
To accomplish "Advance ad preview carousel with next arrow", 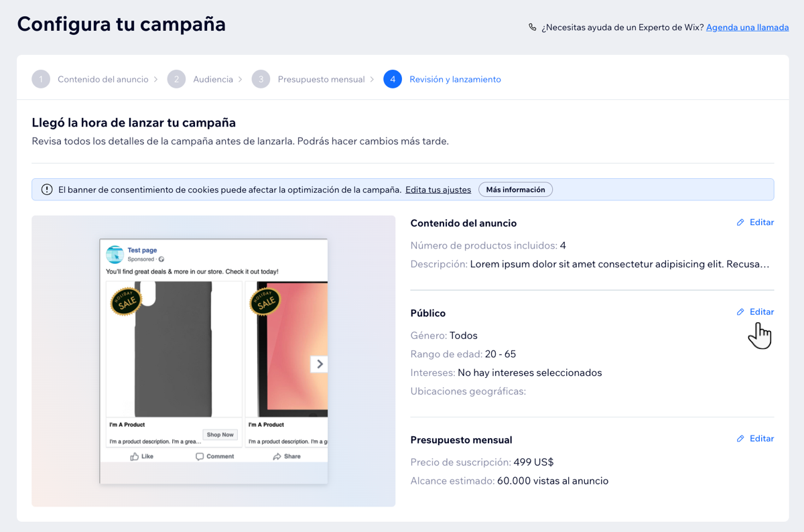I will coord(319,364).
